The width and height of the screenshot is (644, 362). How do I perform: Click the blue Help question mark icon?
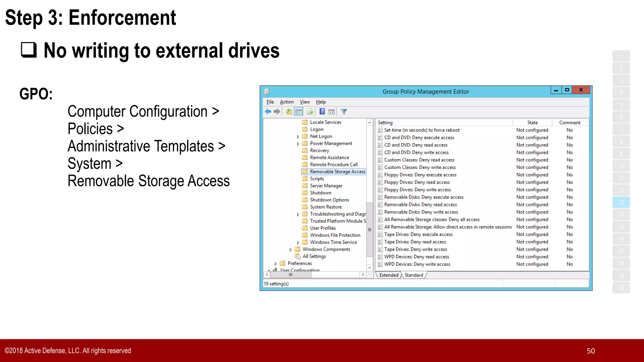[322, 112]
